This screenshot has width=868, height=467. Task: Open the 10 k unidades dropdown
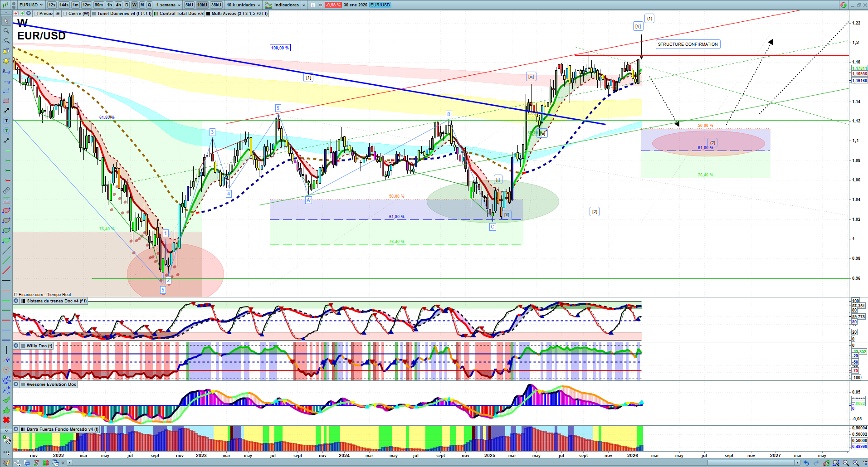(x=258, y=5)
